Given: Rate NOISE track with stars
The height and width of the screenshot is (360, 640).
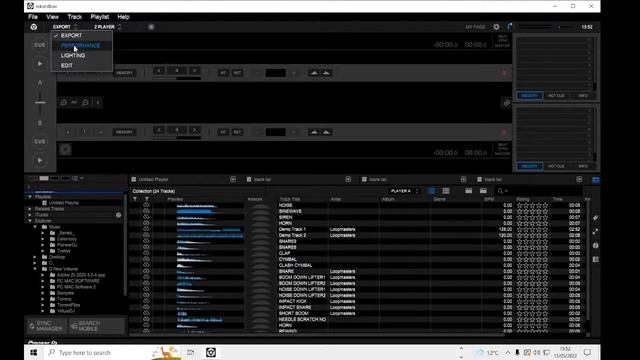Looking at the screenshot, I should (x=532, y=205).
